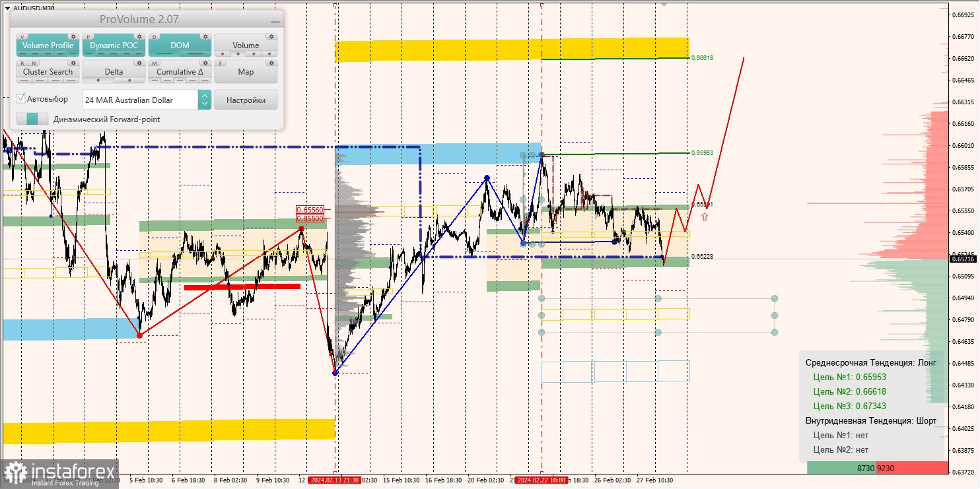Click the B hotkey tag on Cluster Search

[x=22, y=63]
